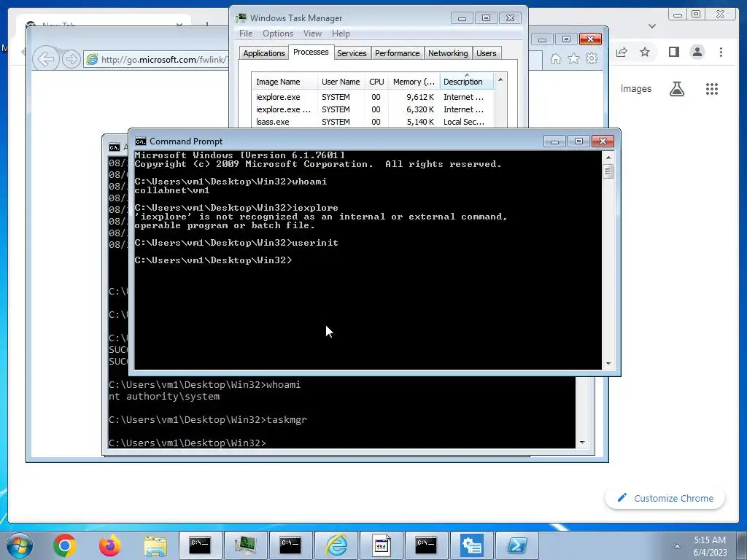The image size is (747, 560).
Task: Open Internet Explorer Favorites star
Action: tap(573, 58)
